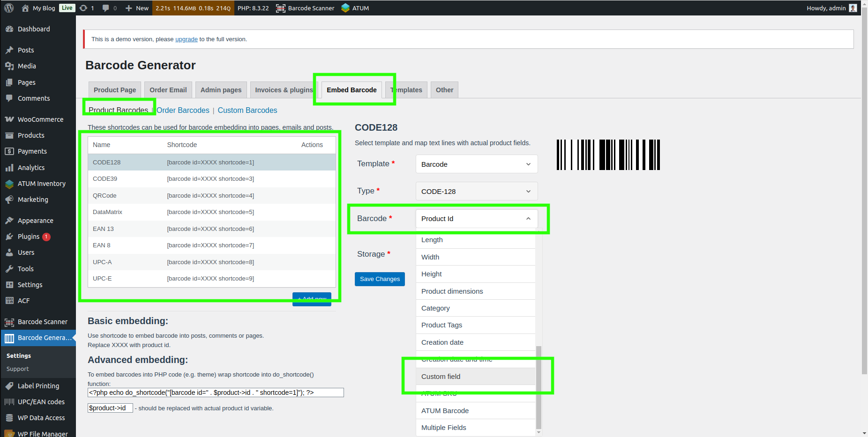The width and height of the screenshot is (868, 437).
Task: Select ATUM Barcode option
Action: tap(475, 411)
